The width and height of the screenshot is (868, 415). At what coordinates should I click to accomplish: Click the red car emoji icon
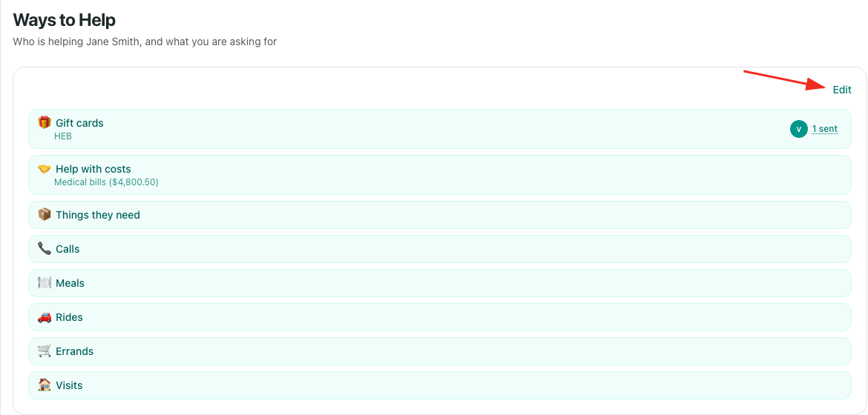(x=45, y=317)
